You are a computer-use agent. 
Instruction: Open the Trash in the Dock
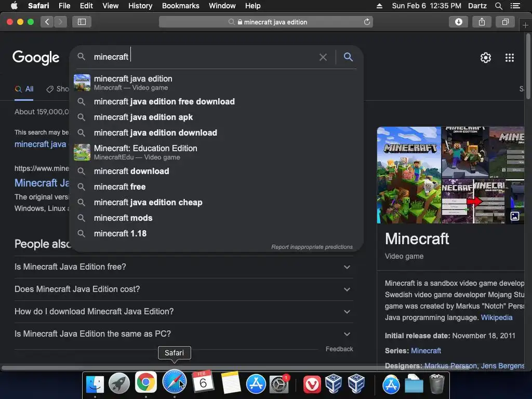[436, 384]
